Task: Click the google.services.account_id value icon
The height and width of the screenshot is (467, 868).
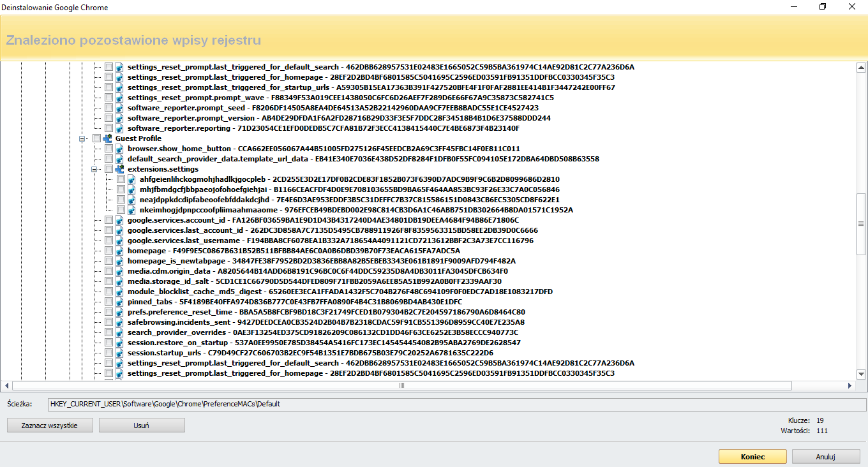Action: point(119,220)
